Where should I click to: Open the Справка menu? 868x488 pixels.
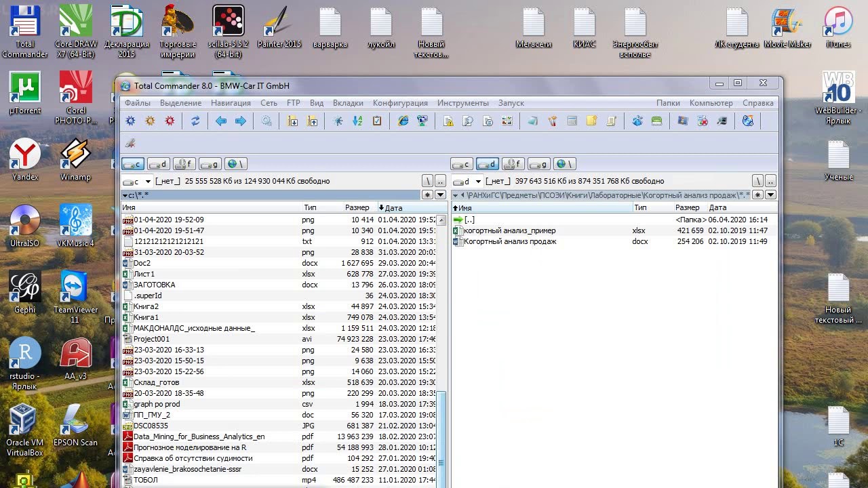(757, 103)
